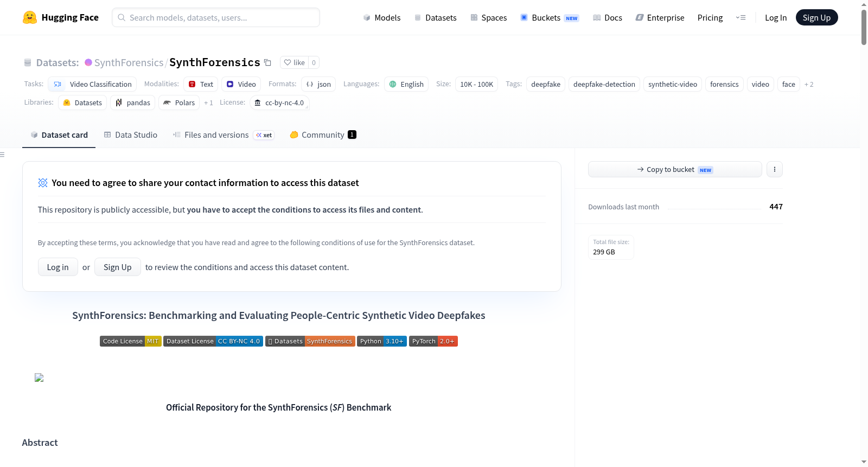Viewport: 868px width, 467px height.
Task: Click the Dataset License CC BY-NC 4.0 badge
Action: click(x=213, y=341)
